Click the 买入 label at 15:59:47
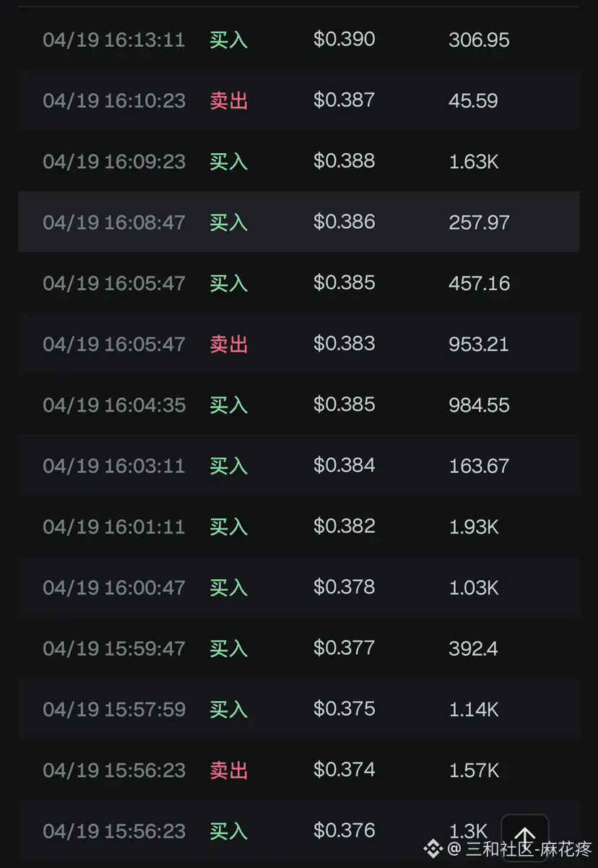The image size is (598, 868). (x=229, y=648)
